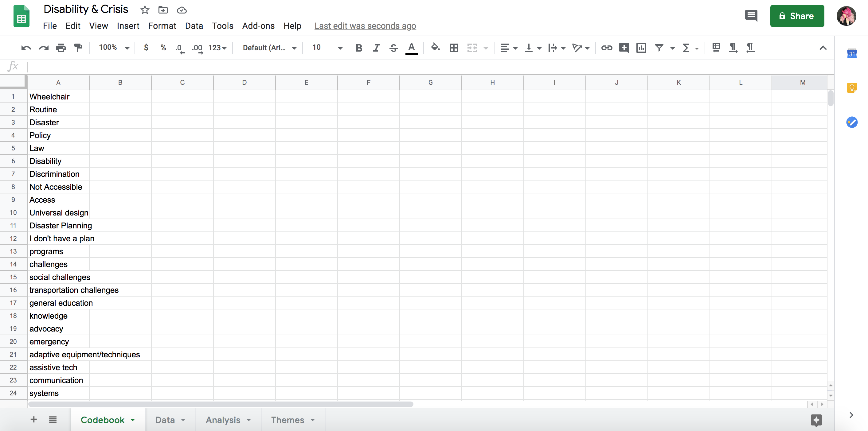Select the Insert link icon
868x431 pixels.
point(606,48)
